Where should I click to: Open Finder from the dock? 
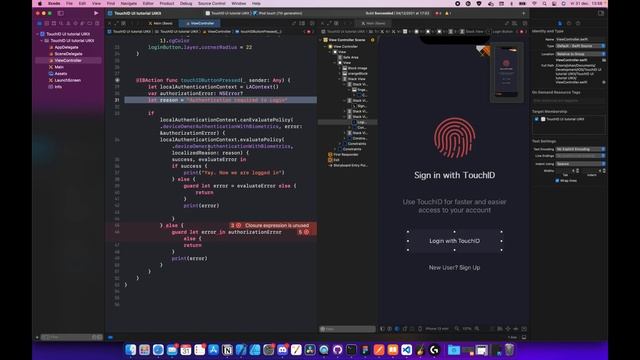coord(131,350)
